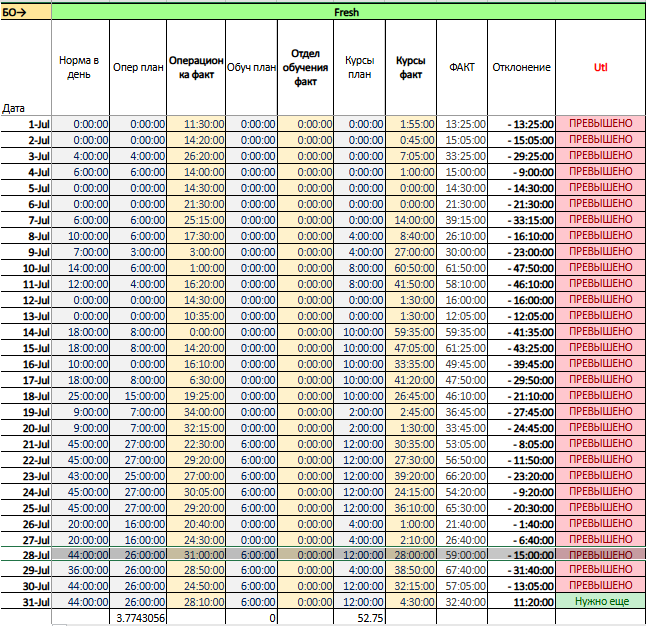Click 2:10:00 курсы факт in 27-Jul row
This screenshot has width=646, height=626.
pos(411,540)
